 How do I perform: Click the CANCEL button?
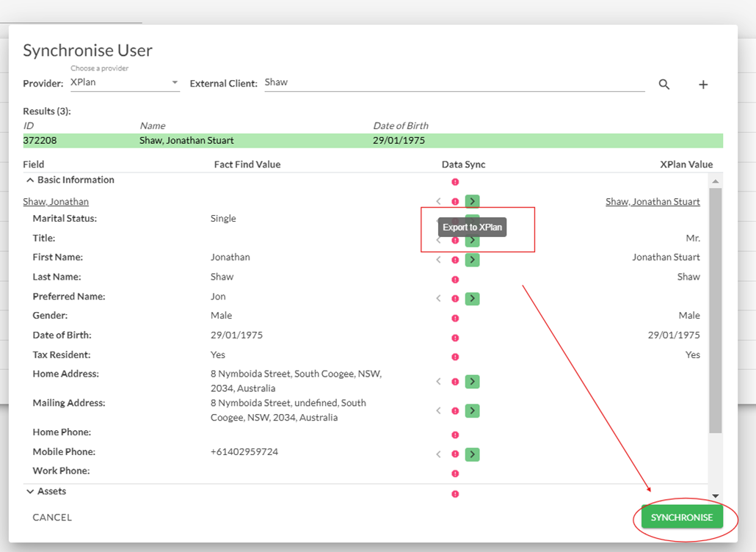(x=52, y=517)
